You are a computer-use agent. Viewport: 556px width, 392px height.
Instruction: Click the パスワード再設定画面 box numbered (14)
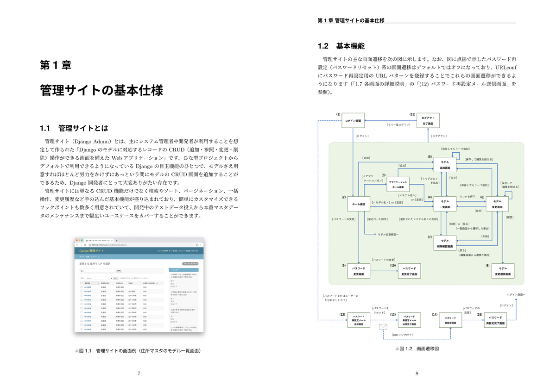451,320
